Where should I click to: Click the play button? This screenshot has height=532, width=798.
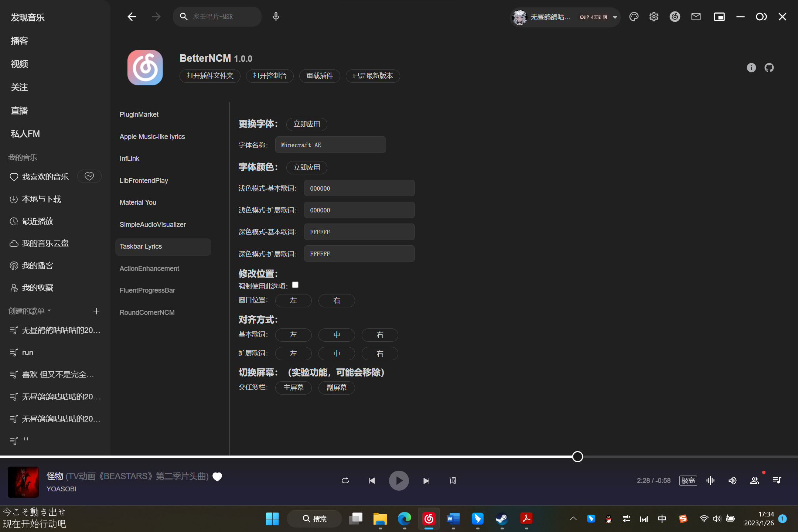click(x=399, y=481)
